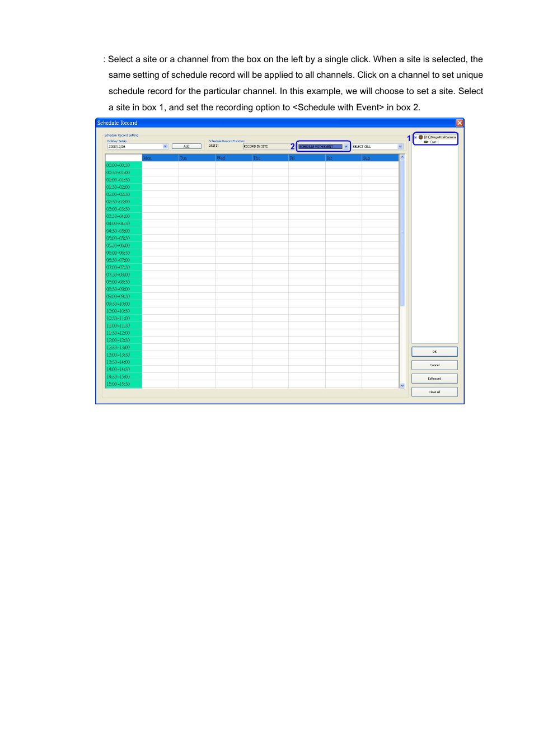Click the 13:00~13:30 time row label

coord(124,354)
